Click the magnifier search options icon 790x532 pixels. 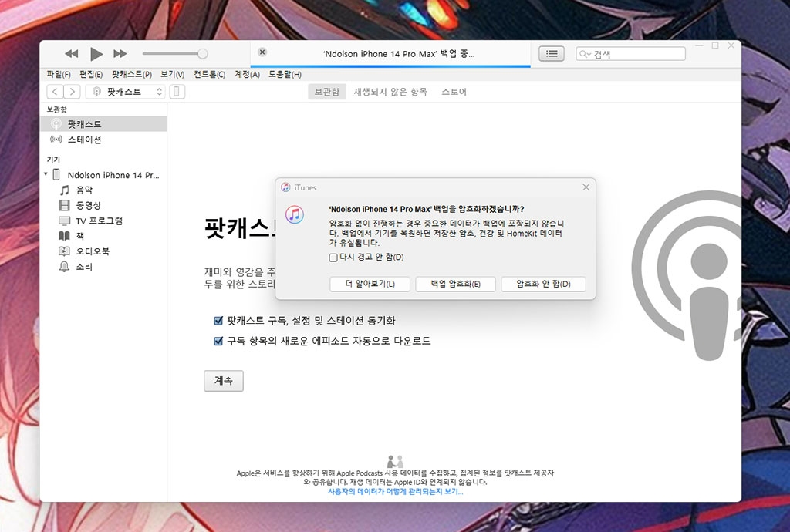585,54
